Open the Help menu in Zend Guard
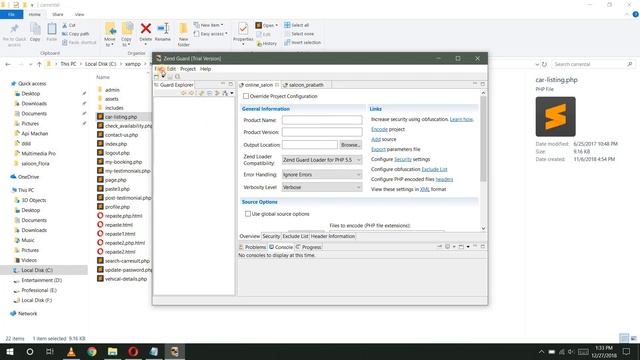Viewport: 640px width, 360px height. pos(205,69)
